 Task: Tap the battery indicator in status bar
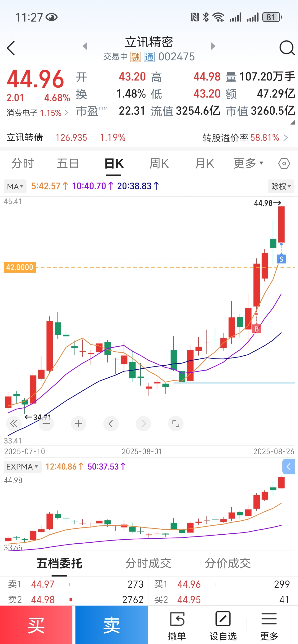click(x=272, y=17)
